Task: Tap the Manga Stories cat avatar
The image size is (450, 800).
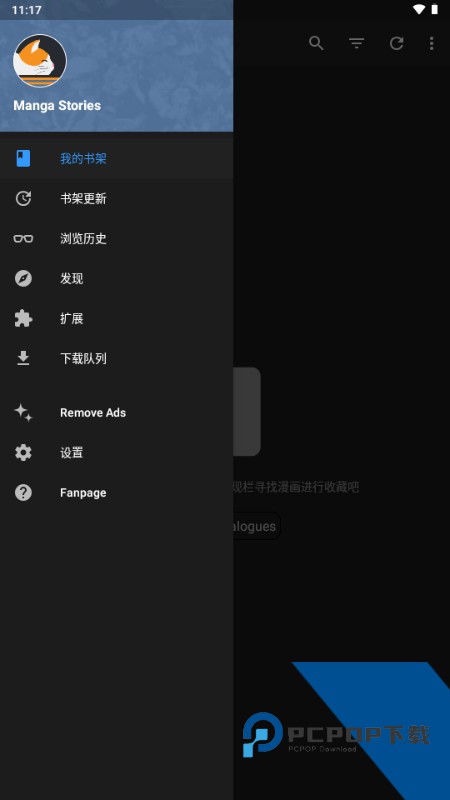Action: point(40,61)
